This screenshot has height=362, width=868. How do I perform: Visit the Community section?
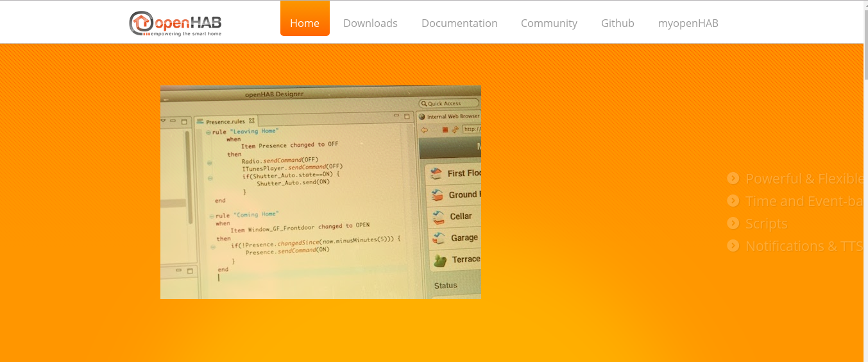pos(549,23)
